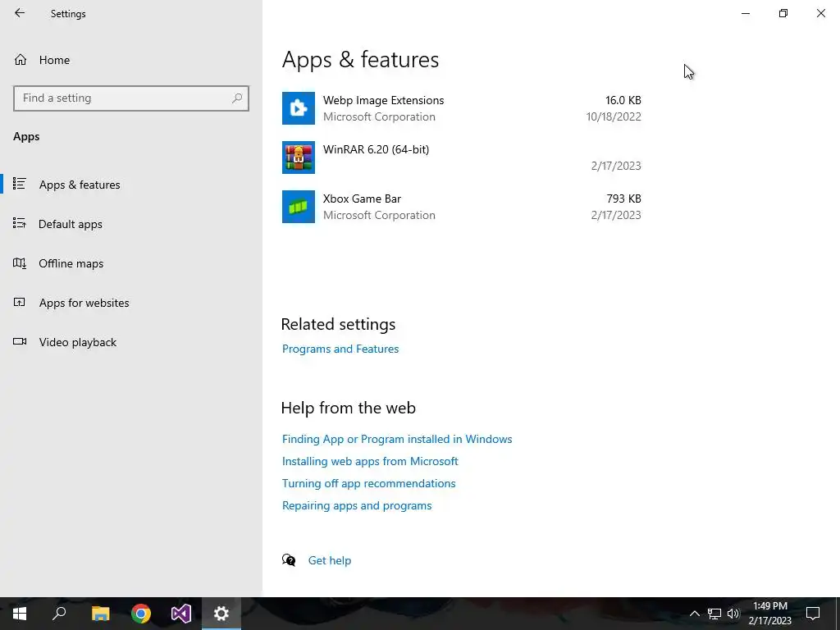Open Finding App or Program installed link

[x=397, y=439]
